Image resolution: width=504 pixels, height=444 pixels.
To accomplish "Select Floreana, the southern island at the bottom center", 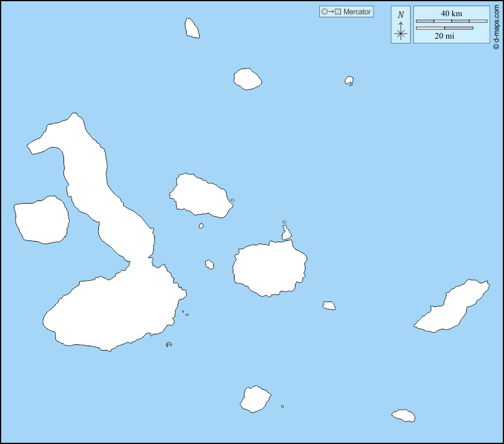I will pyautogui.click(x=255, y=399).
